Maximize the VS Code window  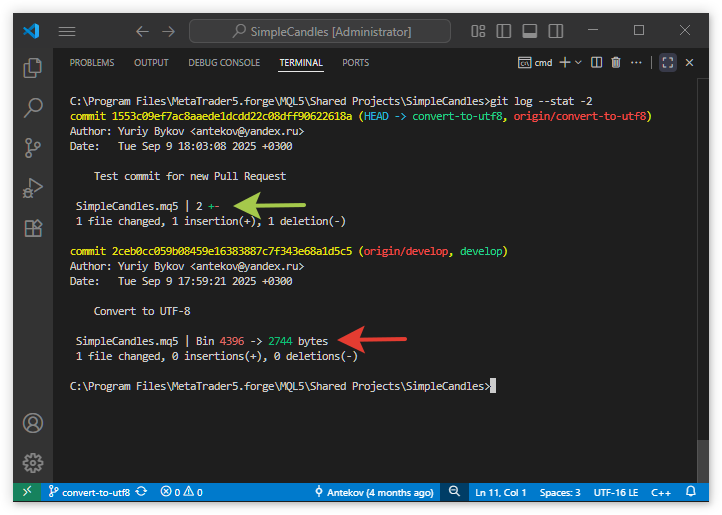pyautogui.click(x=639, y=30)
